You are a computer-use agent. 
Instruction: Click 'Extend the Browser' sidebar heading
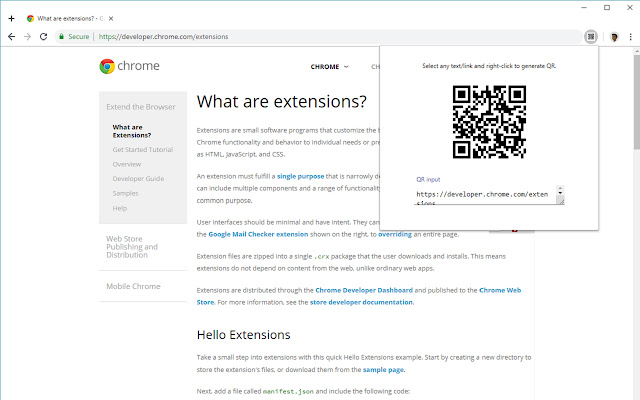pos(141,107)
